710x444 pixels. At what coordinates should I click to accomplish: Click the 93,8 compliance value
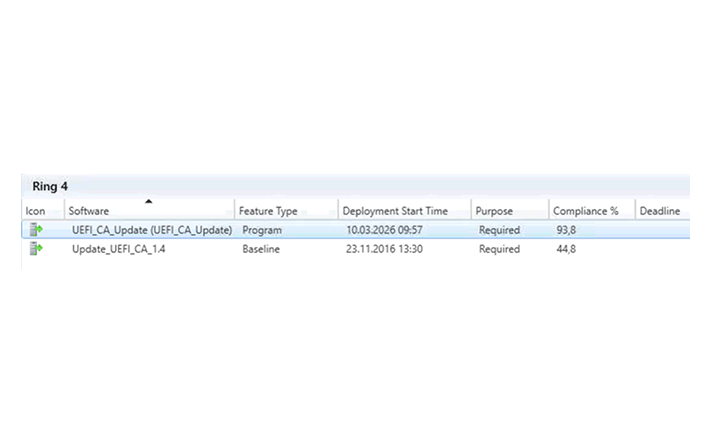point(566,230)
